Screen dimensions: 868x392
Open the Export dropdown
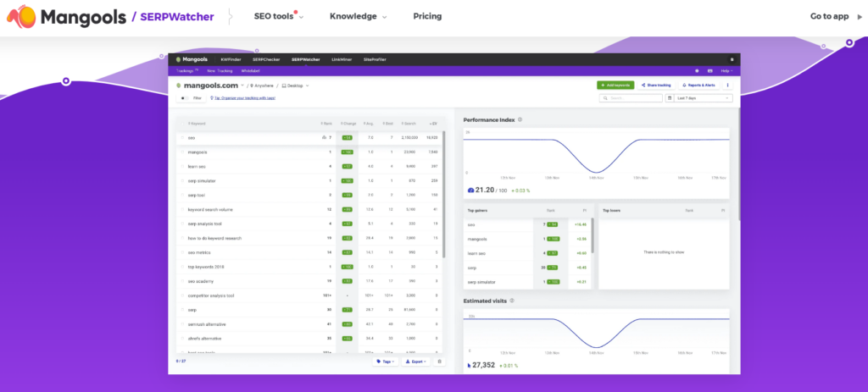tap(415, 362)
